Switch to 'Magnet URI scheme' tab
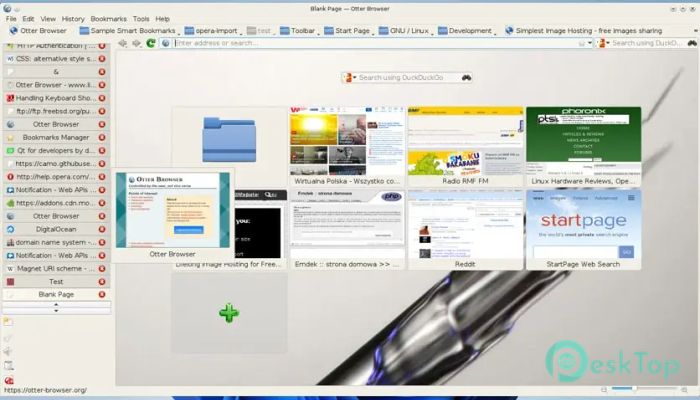The image size is (700, 400). click(x=56, y=269)
